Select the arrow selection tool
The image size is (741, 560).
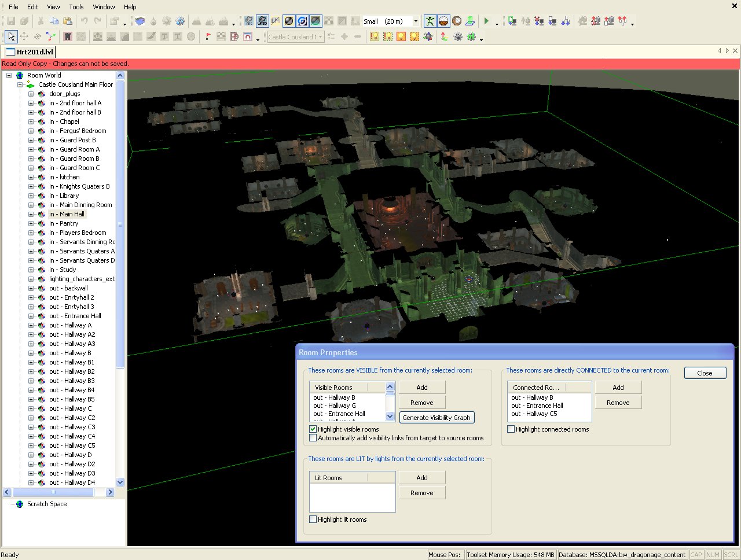(11, 36)
